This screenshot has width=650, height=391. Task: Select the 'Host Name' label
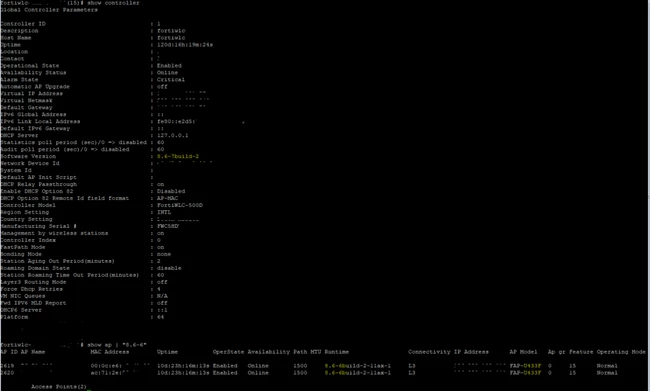pyautogui.click(x=16, y=38)
